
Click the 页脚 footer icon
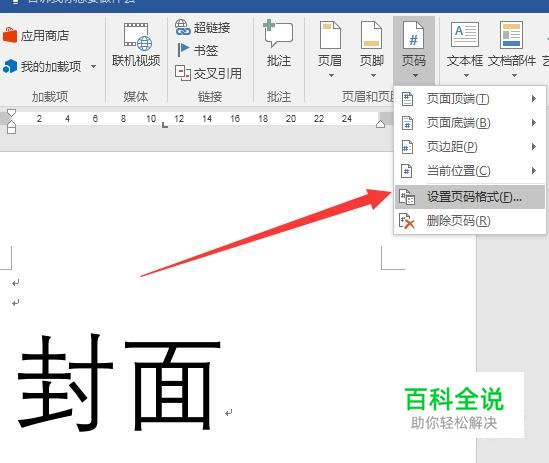(x=371, y=35)
